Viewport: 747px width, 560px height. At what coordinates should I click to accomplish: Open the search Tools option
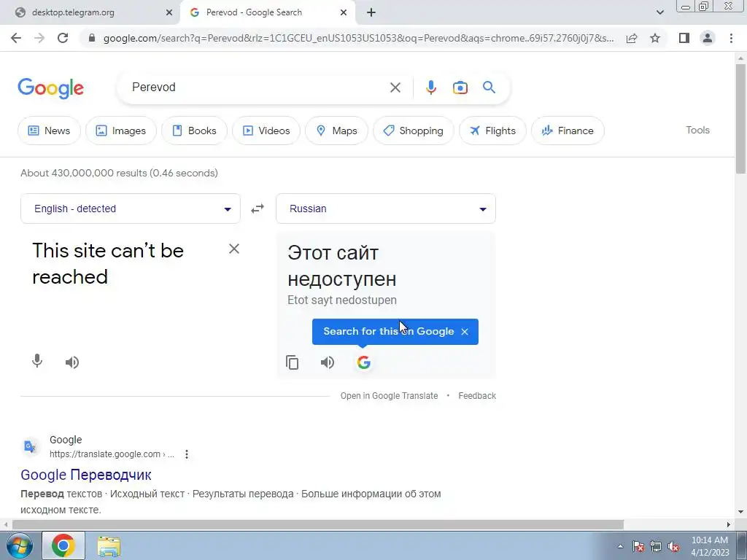[697, 130]
